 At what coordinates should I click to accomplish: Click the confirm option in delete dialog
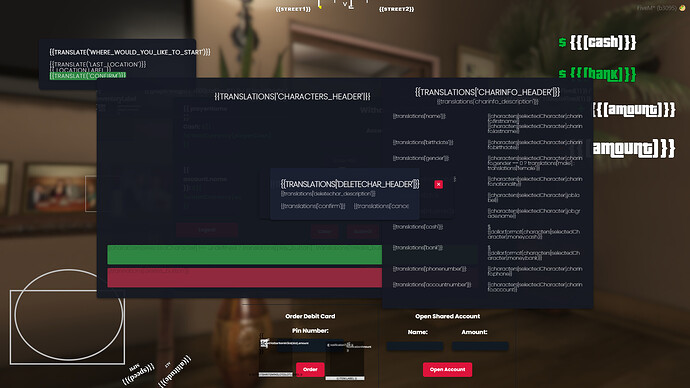click(313, 206)
